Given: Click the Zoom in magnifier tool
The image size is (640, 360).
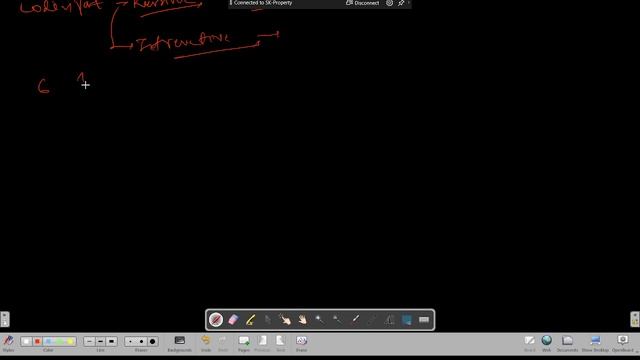Looking at the screenshot, I should (x=320, y=320).
